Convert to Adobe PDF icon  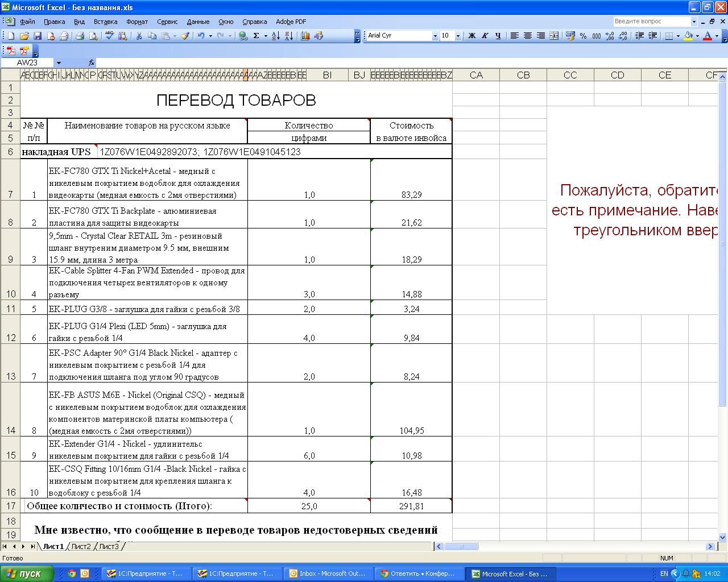11,51
